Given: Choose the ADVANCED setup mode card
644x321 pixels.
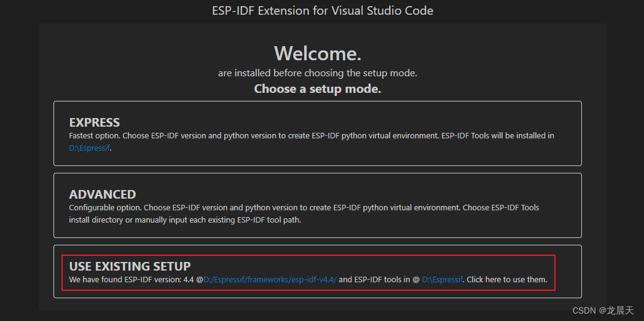Looking at the screenshot, I should [x=318, y=205].
